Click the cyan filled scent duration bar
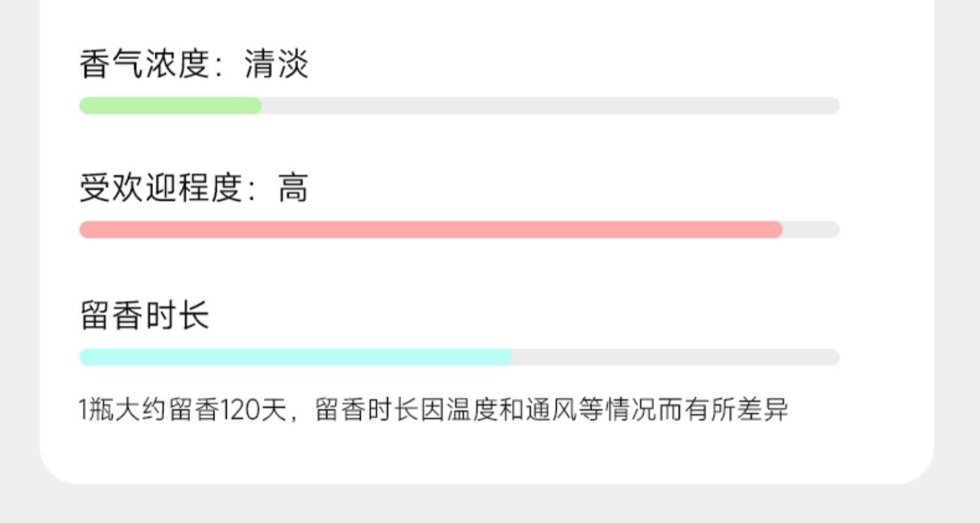 (x=294, y=357)
